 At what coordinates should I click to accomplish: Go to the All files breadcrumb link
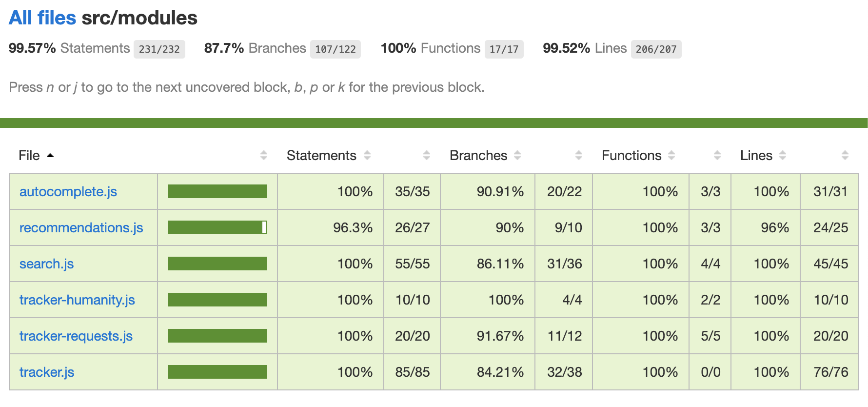[x=42, y=18]
